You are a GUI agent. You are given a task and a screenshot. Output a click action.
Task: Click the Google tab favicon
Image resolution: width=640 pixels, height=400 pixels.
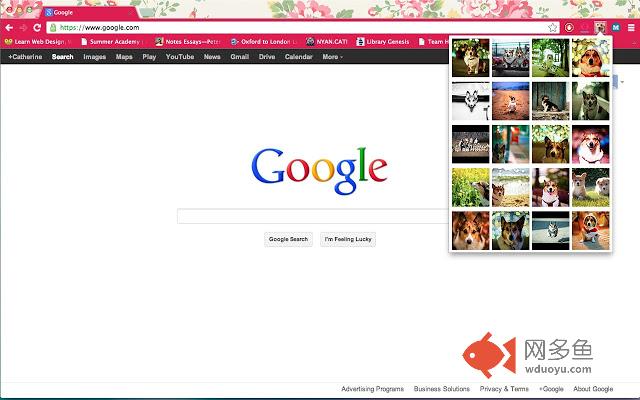pyautogui.click(x=49, y=12)
